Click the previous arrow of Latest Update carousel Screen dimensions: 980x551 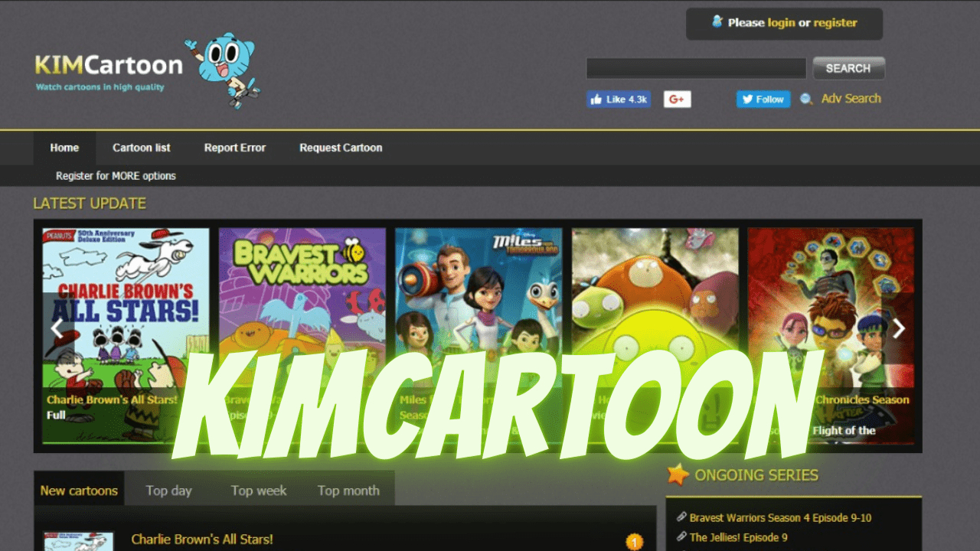(57, 329)
